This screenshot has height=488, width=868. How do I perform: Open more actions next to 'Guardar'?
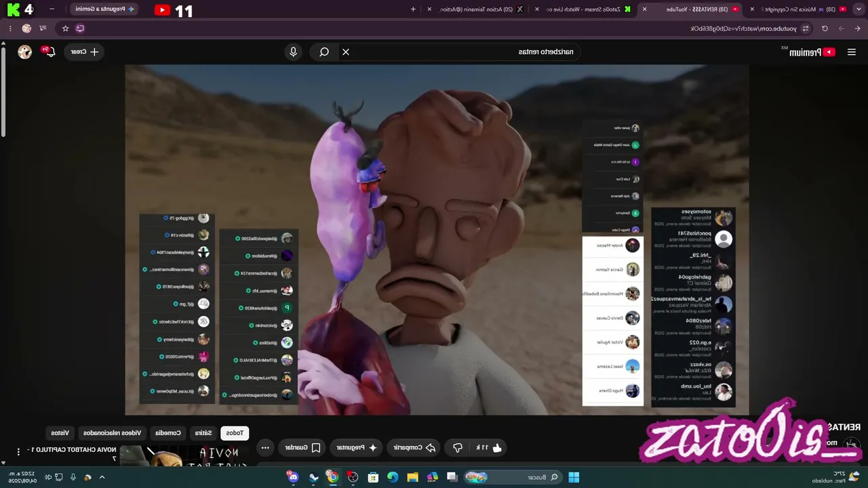point(265,447)
